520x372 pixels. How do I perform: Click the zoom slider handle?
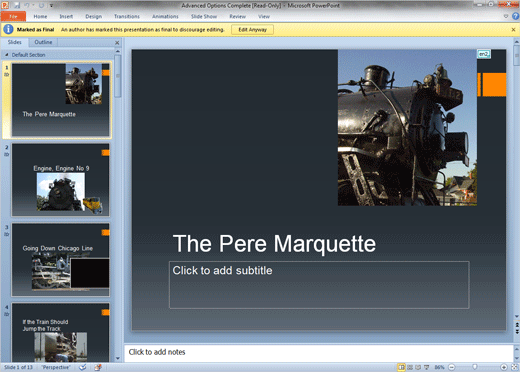point(475,367)
